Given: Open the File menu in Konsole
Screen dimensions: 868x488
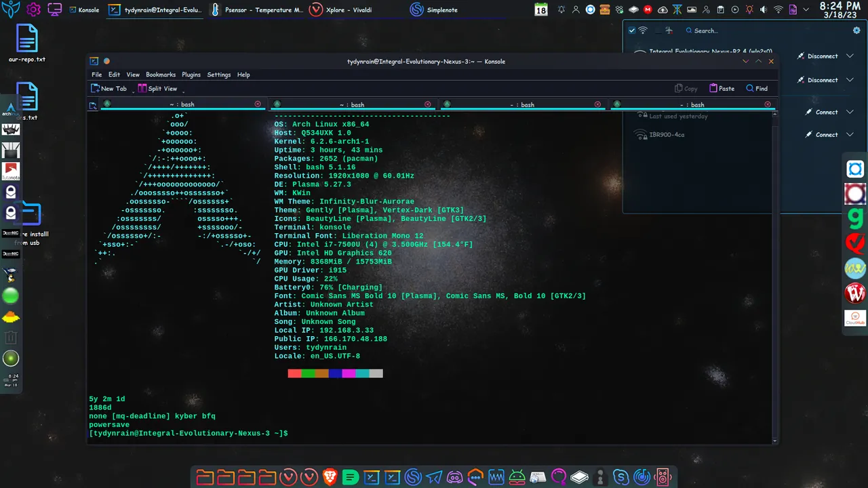Looking at the screenshot, I should tap(96, 75).
